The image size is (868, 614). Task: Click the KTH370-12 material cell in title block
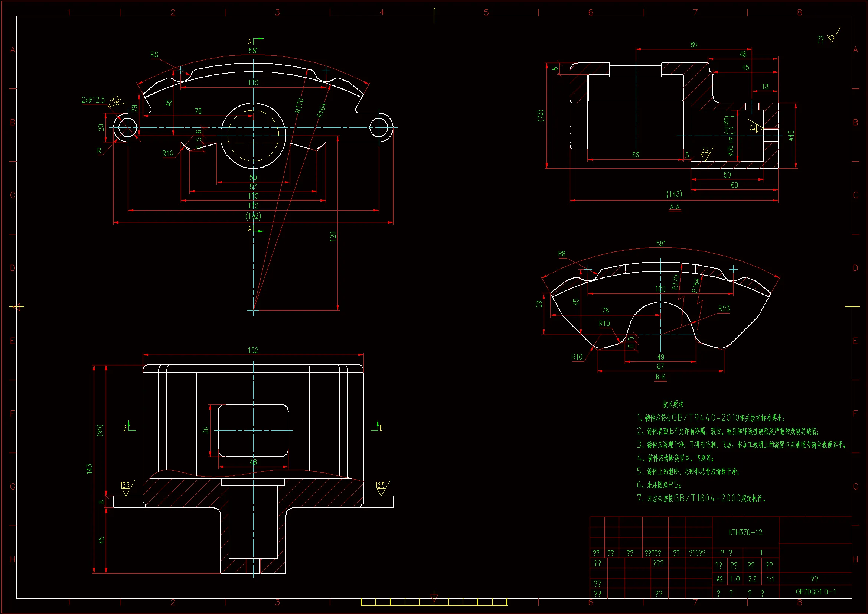(745, 532)
